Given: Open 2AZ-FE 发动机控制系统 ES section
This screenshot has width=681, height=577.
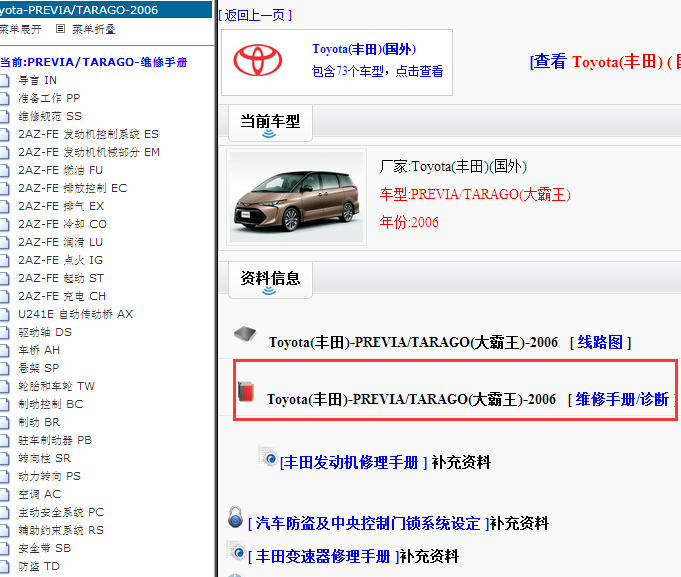Looking at the screenshot, I should click(x=88, y=134).
